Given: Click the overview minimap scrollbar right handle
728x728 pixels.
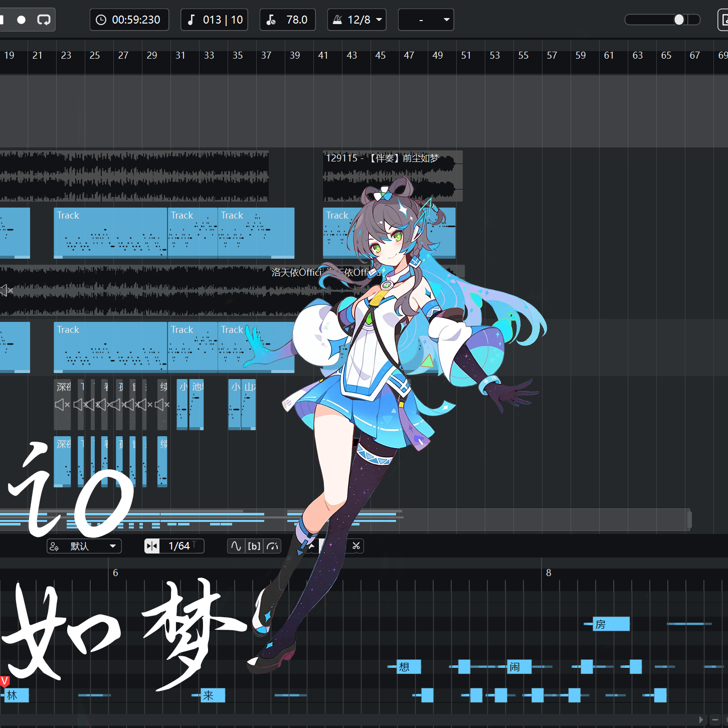Looking at the screenshot, I should click(689, 519).
